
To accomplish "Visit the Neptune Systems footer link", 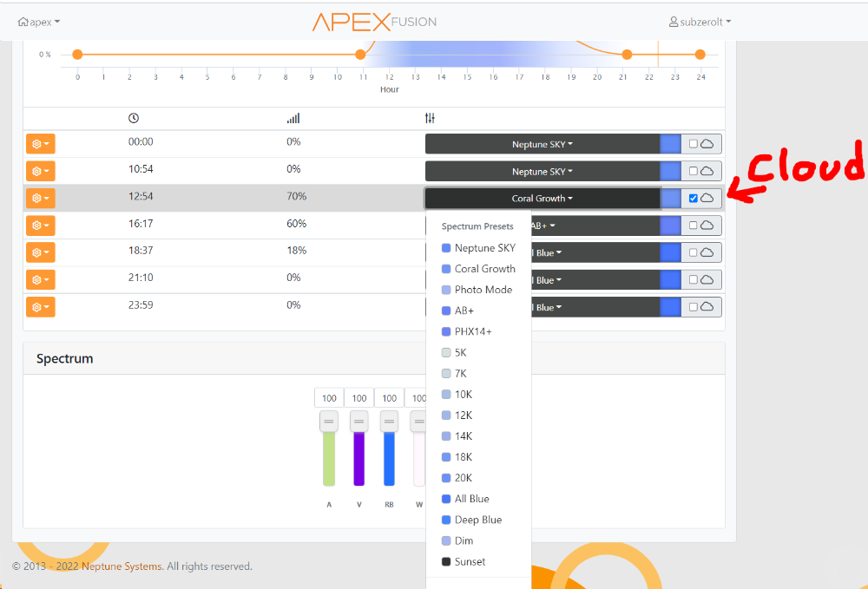I will (x=122, y=566).
